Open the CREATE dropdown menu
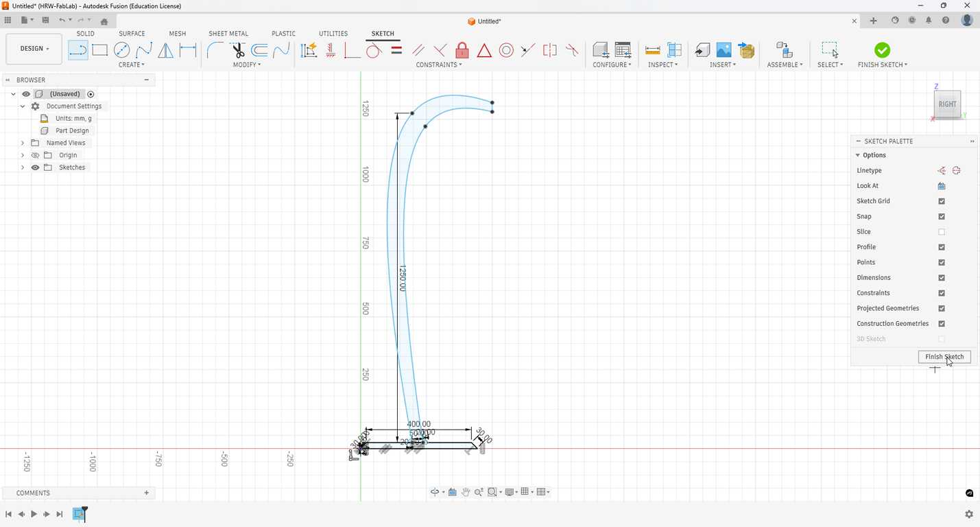The width and height of the screenshot is (980, 527). click(x=132, y=65)
